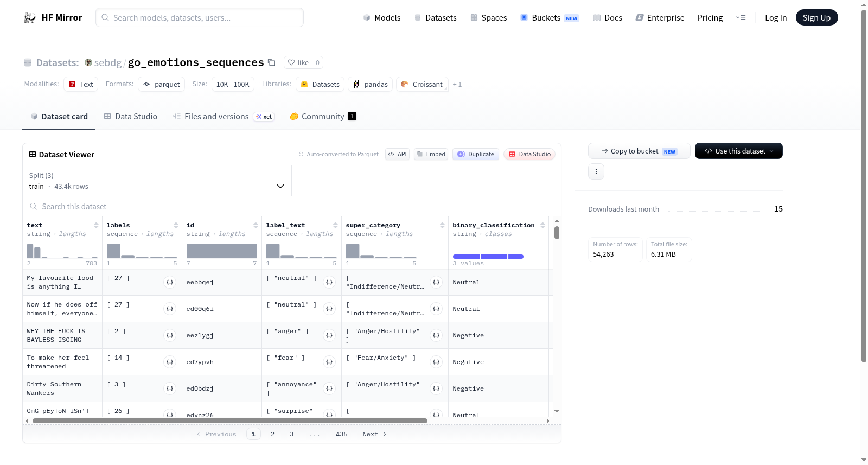Focus the top search models field
Viewport: 868px width, 465px height.
[200, 17]
